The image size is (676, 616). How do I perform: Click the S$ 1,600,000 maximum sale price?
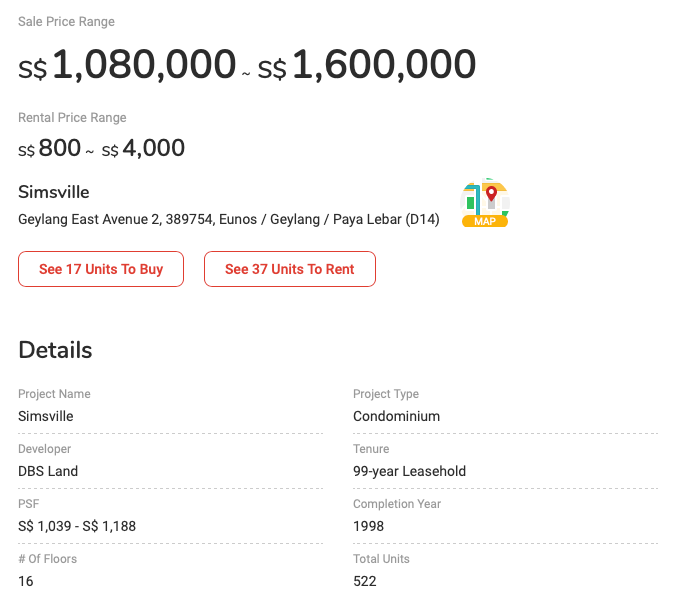(367, 66)
